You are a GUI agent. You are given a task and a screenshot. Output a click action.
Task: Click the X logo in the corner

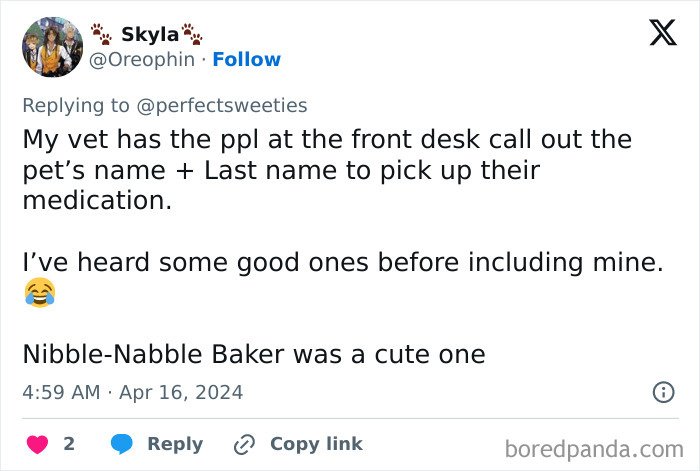click(656, 34)
